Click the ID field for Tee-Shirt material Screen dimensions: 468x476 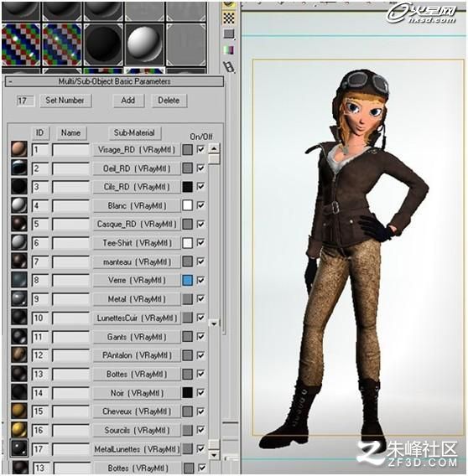coord(39,243)
